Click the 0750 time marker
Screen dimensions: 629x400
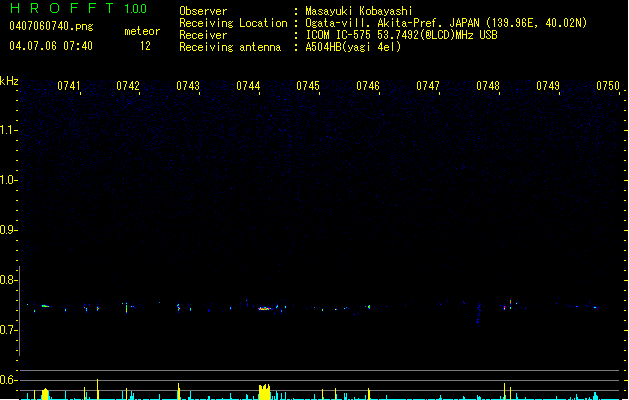click(x=608, y=86)
